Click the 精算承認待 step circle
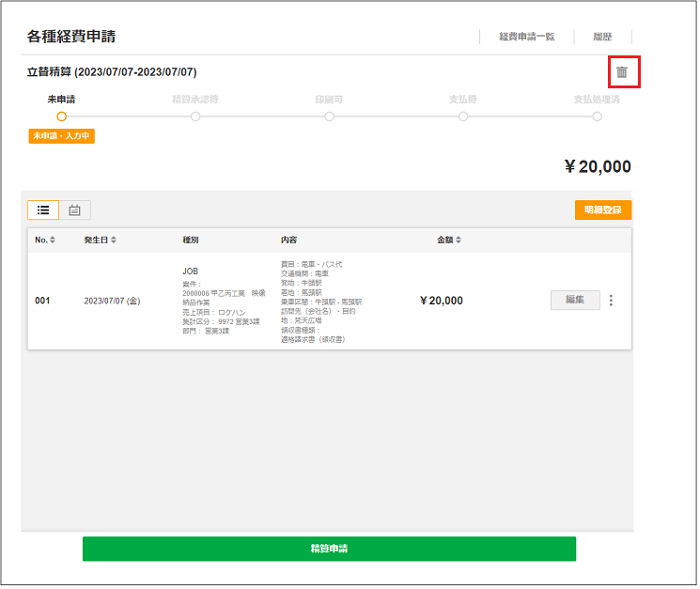The width and height of the screenshot is (700, 589). [195, 117]
